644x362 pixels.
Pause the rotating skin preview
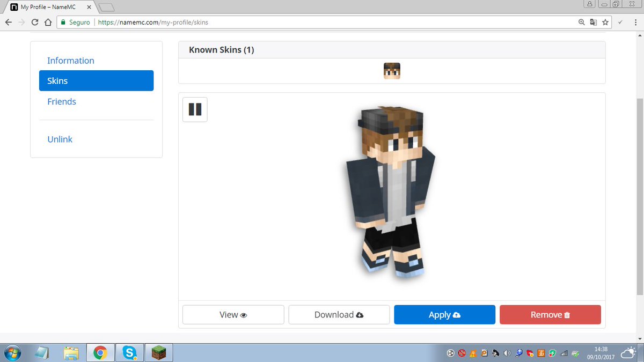point(194,109)
